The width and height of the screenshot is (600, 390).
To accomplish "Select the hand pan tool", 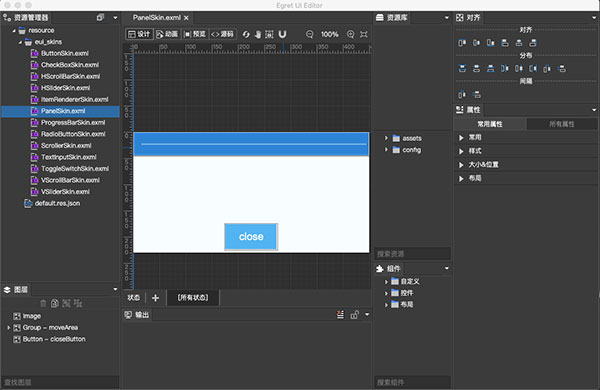I will tap(258, 34).
